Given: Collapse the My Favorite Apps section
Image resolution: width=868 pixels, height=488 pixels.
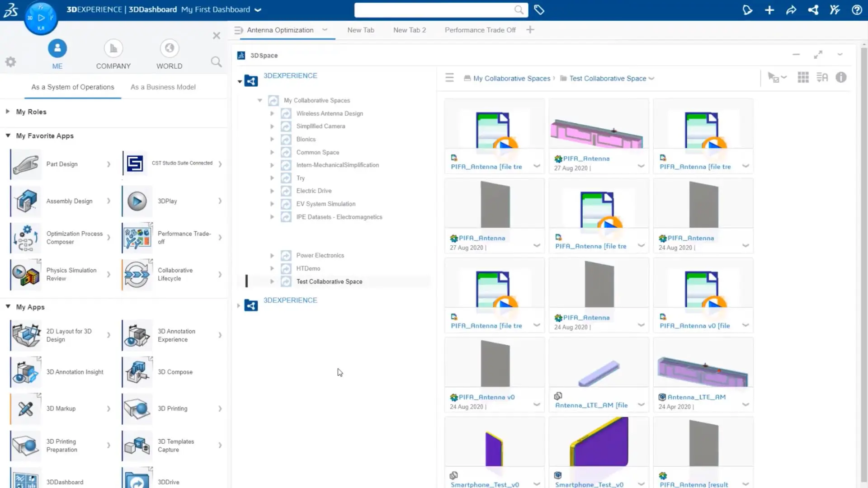Looking at the screenshot, I should 8,135.
